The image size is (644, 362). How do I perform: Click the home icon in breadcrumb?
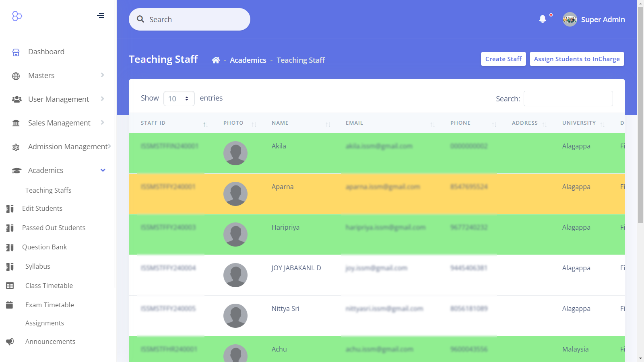216,60
